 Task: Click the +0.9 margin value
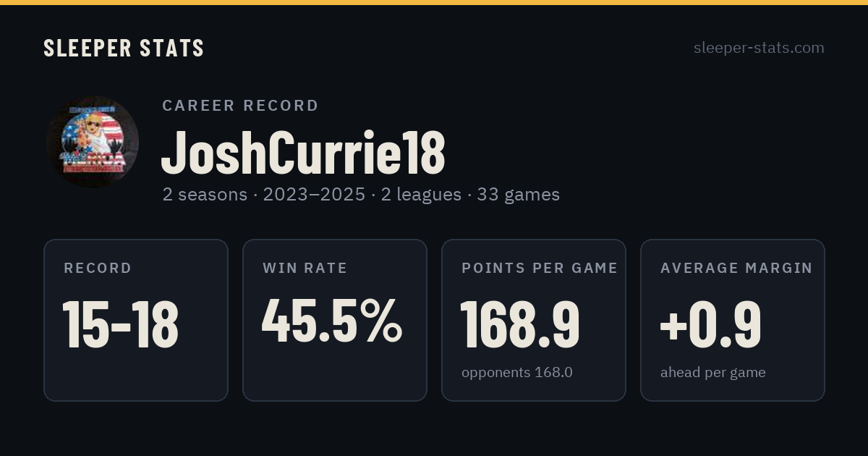(710, 322)
